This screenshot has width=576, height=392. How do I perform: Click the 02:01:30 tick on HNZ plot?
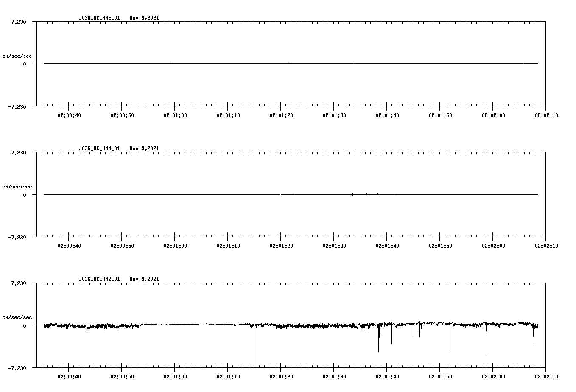tap(334, 376)
